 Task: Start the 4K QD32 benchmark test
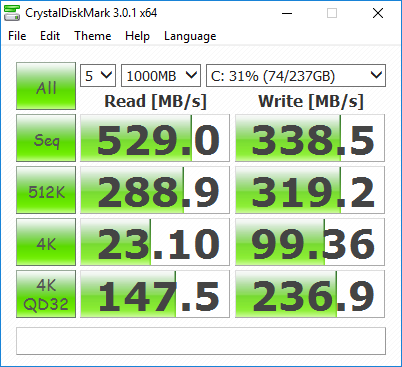tap(46, 294)
